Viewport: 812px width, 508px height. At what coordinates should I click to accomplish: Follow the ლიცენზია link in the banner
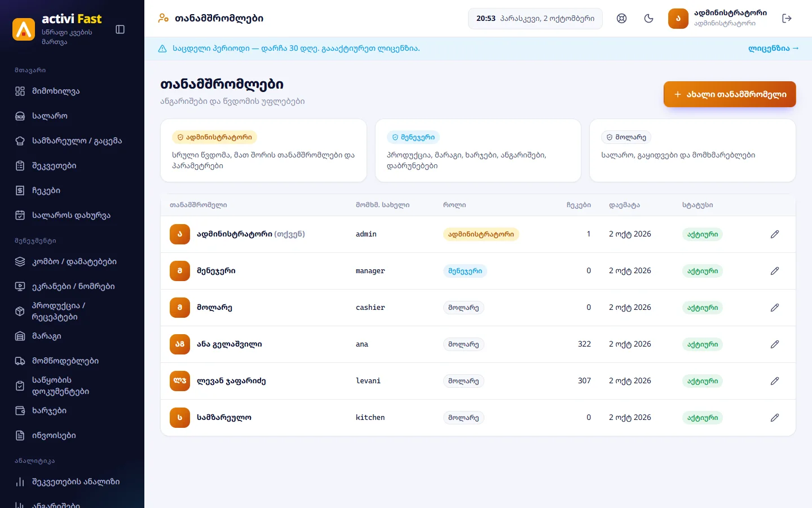773,49
